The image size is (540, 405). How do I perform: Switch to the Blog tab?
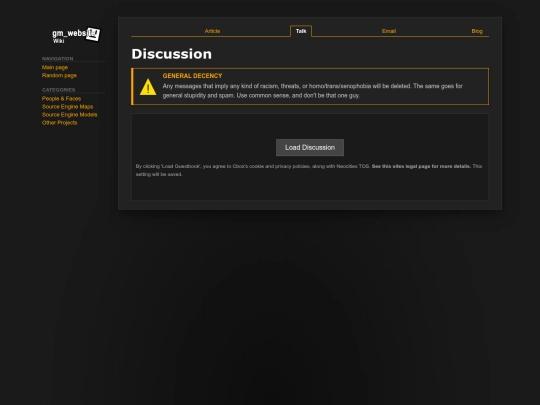(477, 31)
